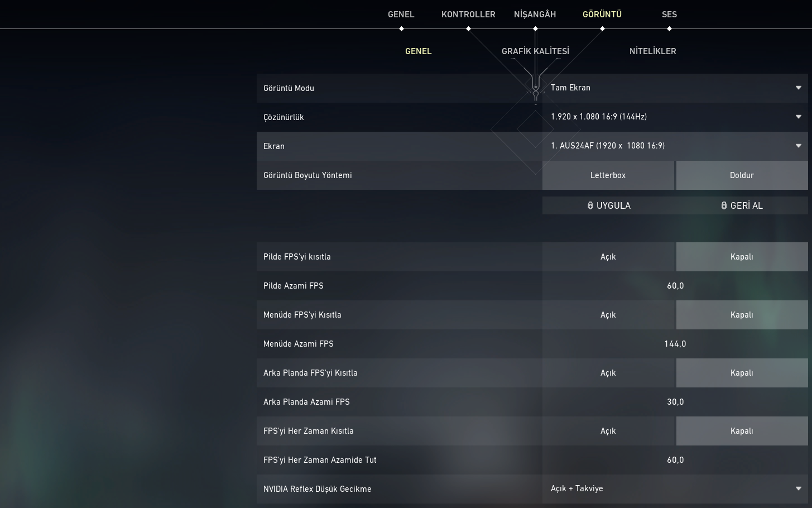Click the "Görüntü Modu" setting label
The height and width of the screenshot is (508, 812).
pyautogui.click(x=289, y=88)
